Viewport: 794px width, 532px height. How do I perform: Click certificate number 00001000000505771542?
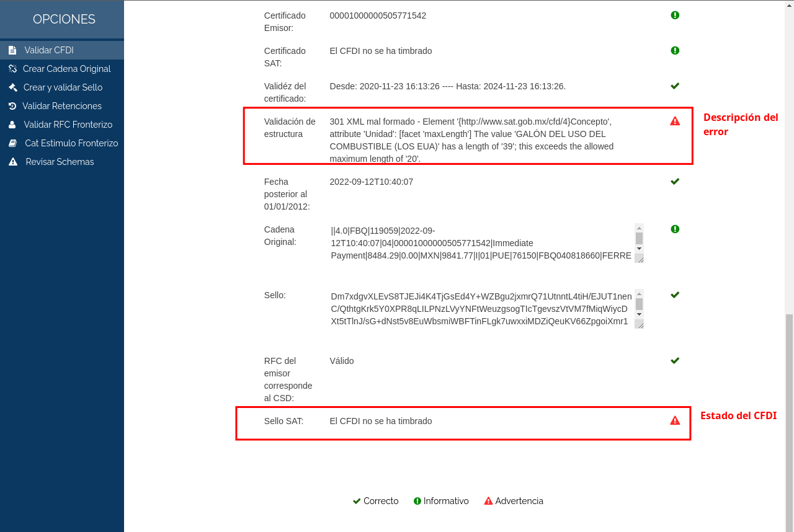point(378,16)
